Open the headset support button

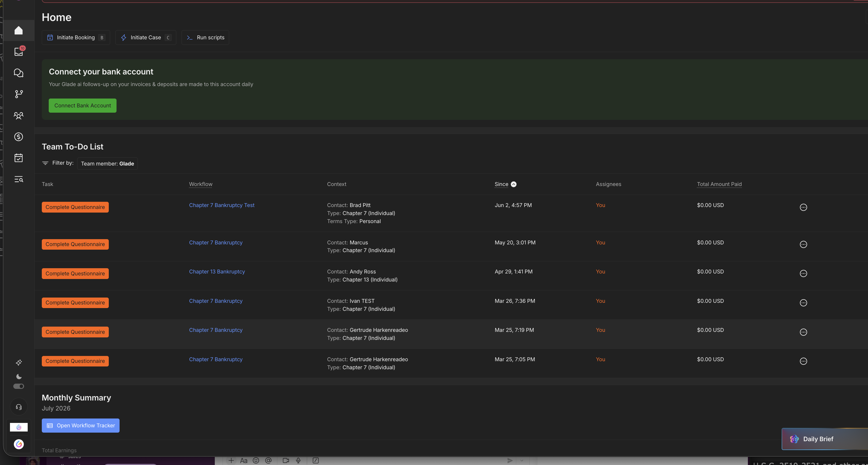pyautogui.click(x=19, y=407)
